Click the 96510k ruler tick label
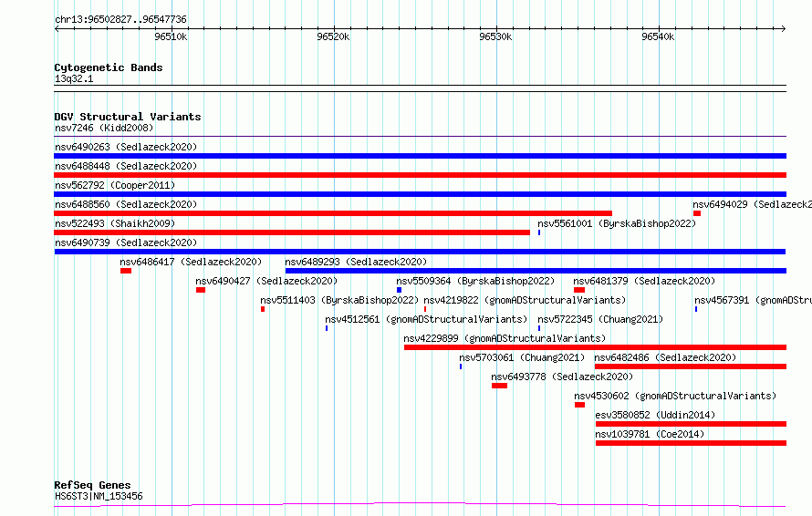This screenshot has height=516, width=812. tap(171, 36)
